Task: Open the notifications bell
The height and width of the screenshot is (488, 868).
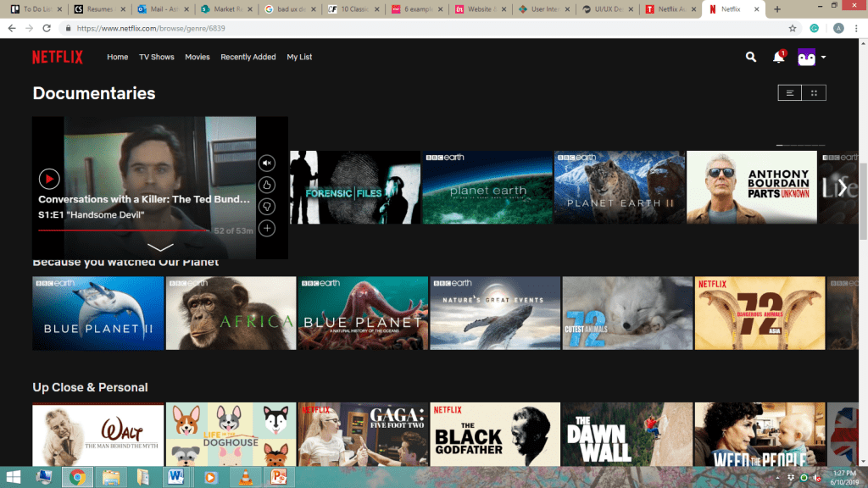Action: 779,57
